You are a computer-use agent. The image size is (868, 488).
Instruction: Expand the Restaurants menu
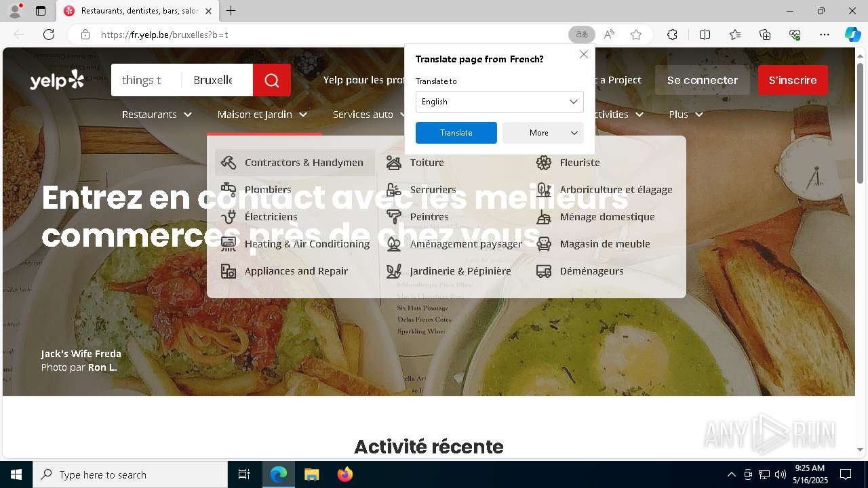tap(157, 115)
